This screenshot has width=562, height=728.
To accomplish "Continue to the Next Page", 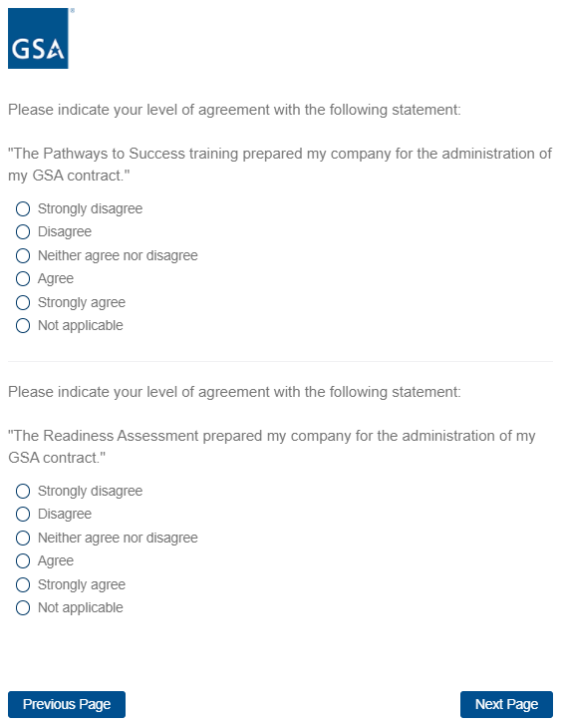I will 506,704.
